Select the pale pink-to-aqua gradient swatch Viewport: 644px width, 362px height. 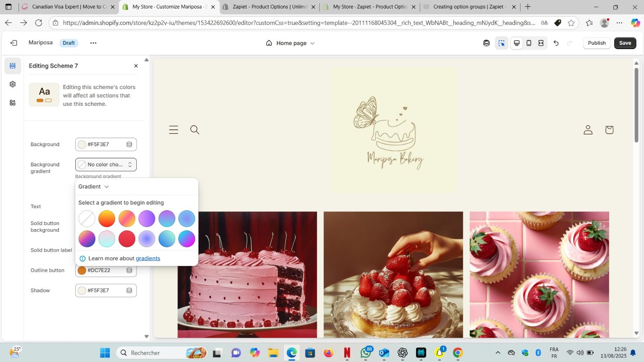pos(107,239)
